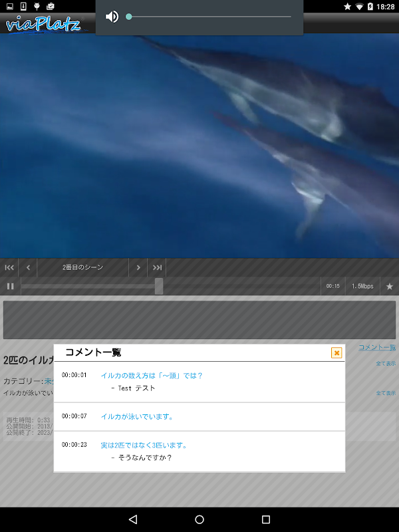399x532 pixels.
Task: Open the 1.5Mbps bitrate selector
Action: click(362, 286)
